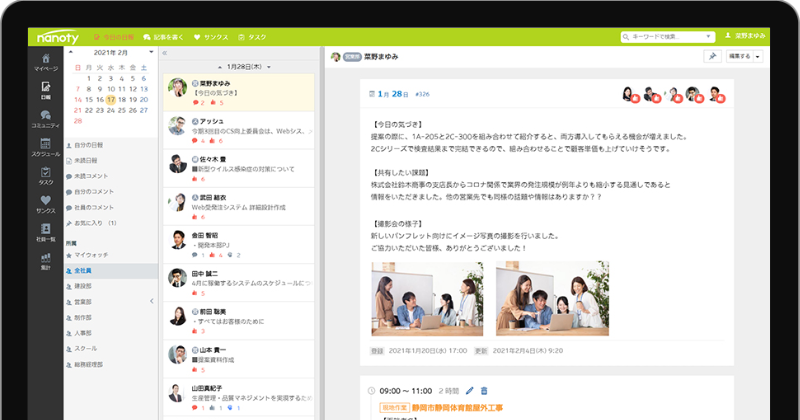800x420 pixels.
Task: Open タスク in the top menu
Action: (x=252, y=37)
